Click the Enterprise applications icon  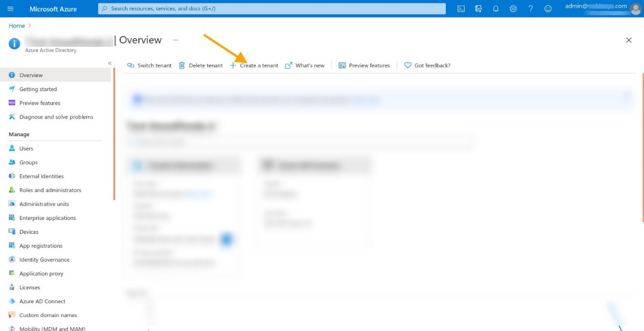(x=12, y=218)
